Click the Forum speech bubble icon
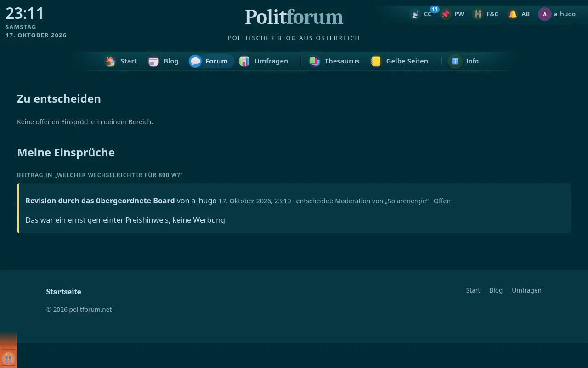Screen dimensions: 588x368 coord(195,61)
